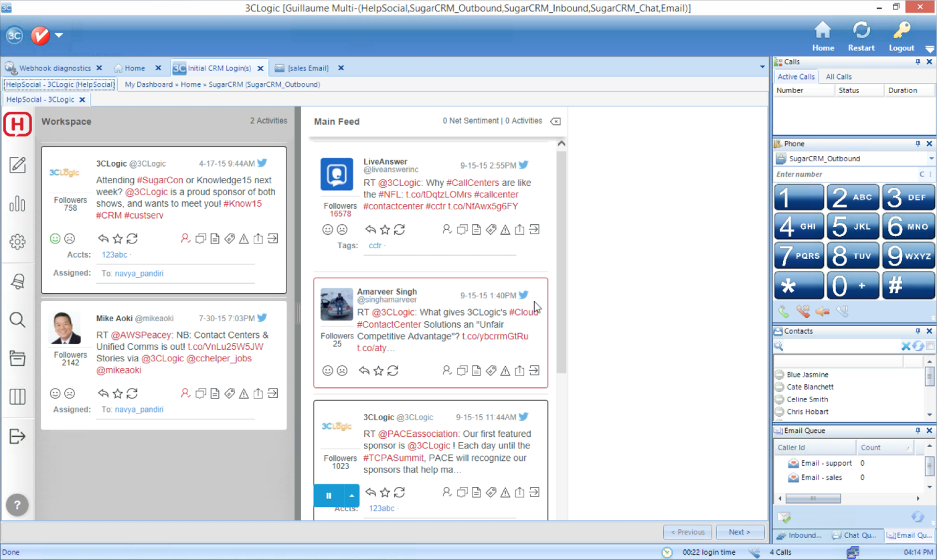The width and height of the screenshot is (937, 560).
Task: Click warning triangle on LiveAnswer post
Action: [505, 229]
